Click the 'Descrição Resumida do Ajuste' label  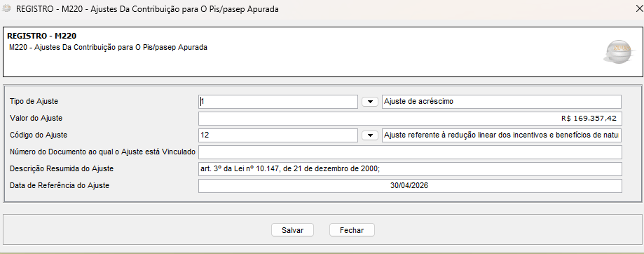(x=62, y=168)
